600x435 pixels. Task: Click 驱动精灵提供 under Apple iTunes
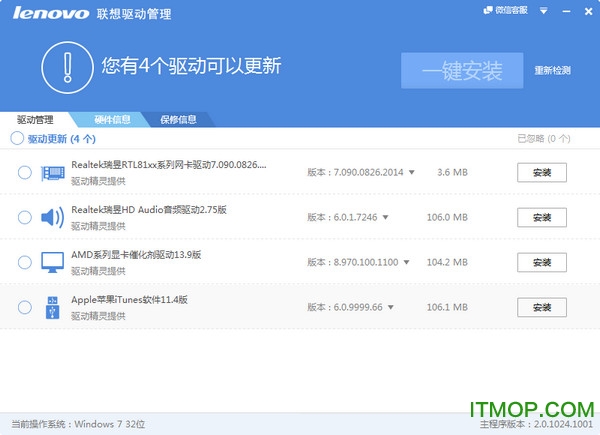tap(98, 316)
